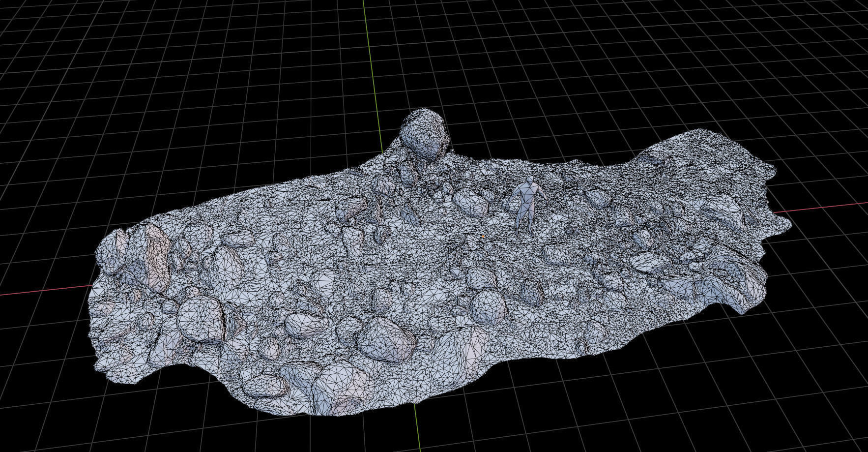This screenshot has width=868, height=452.
Task: Click the large round boulder on the terrain ridge
Action: coord(425,134)
